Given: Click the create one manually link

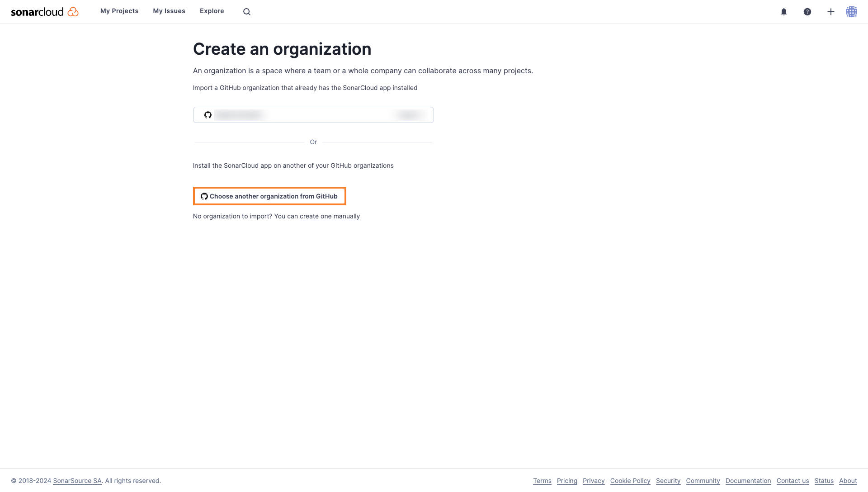Looking at the screenshot, I should point(330,216).
